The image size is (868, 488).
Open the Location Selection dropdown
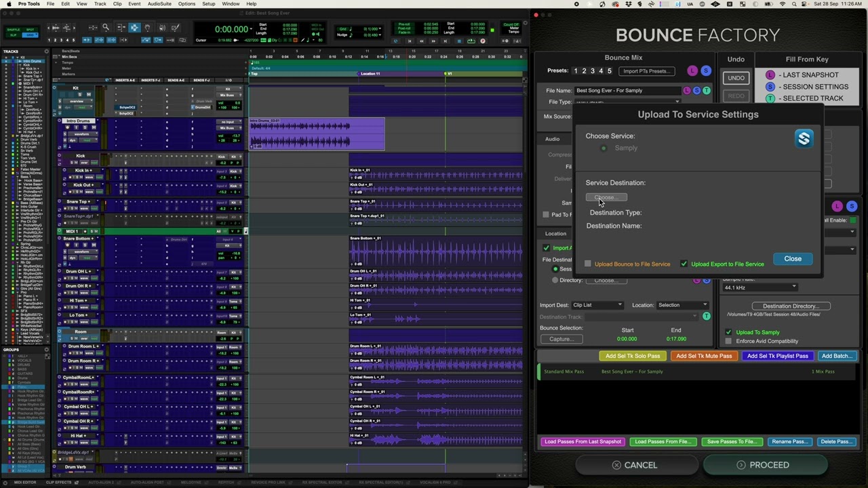click(x=683, y=305)
